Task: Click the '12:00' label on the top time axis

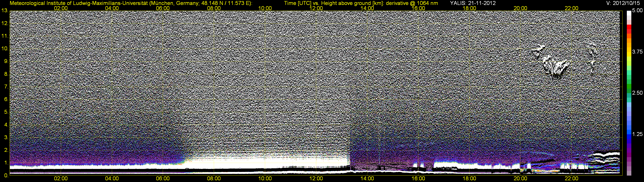Action: point(316,8)
